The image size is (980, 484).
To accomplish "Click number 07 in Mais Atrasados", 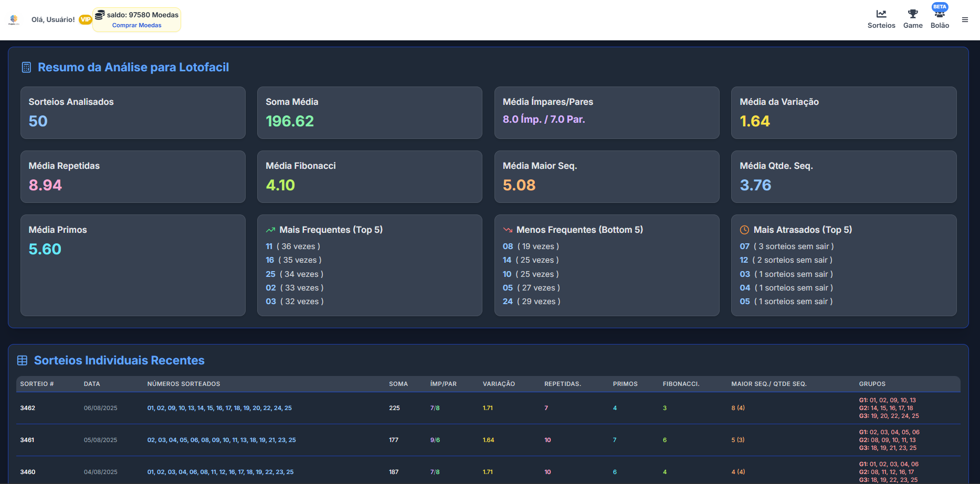I will pos(744,246).
